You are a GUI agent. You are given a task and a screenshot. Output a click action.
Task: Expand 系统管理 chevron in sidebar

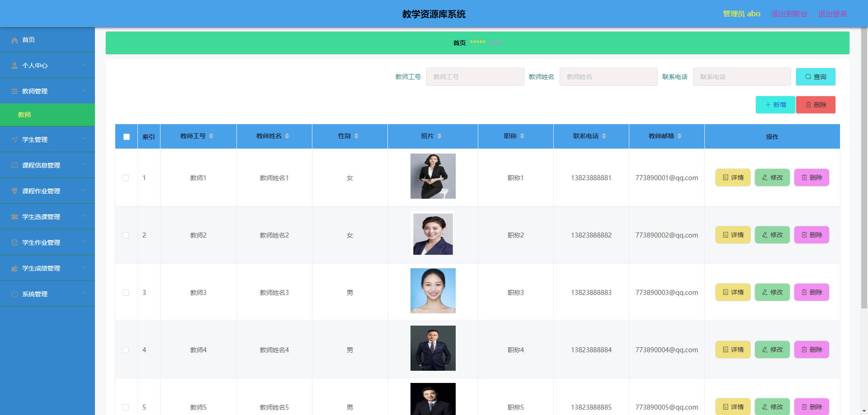click(84, 294)
